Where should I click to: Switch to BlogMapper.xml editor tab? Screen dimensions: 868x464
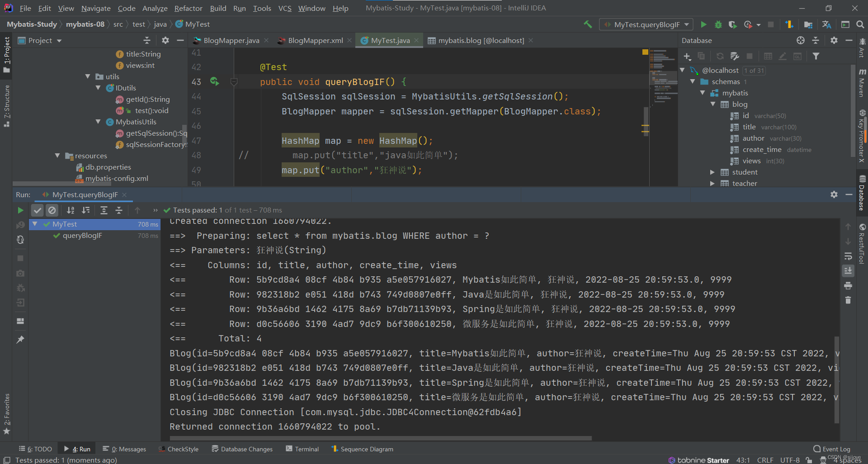click(315, 41)
